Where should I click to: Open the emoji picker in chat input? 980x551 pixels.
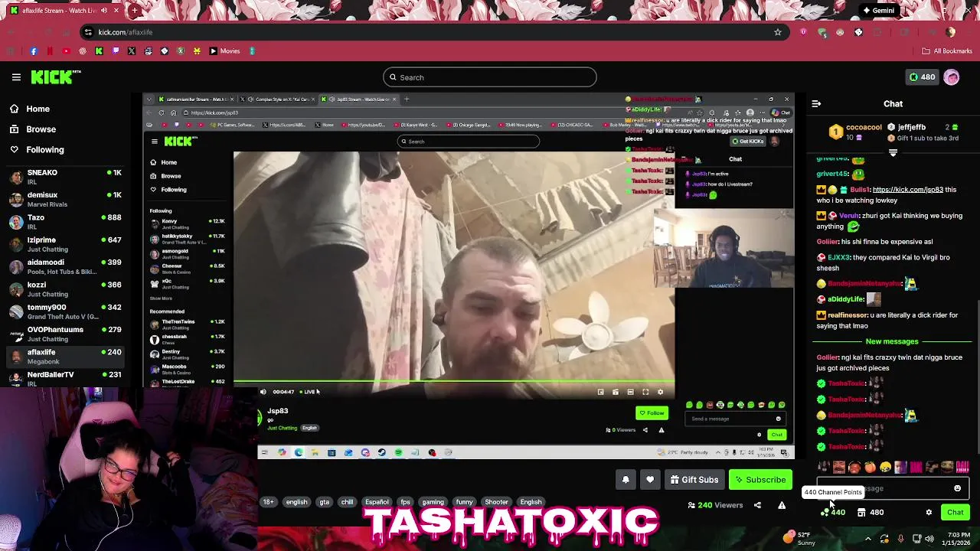(x=957, y=488)
